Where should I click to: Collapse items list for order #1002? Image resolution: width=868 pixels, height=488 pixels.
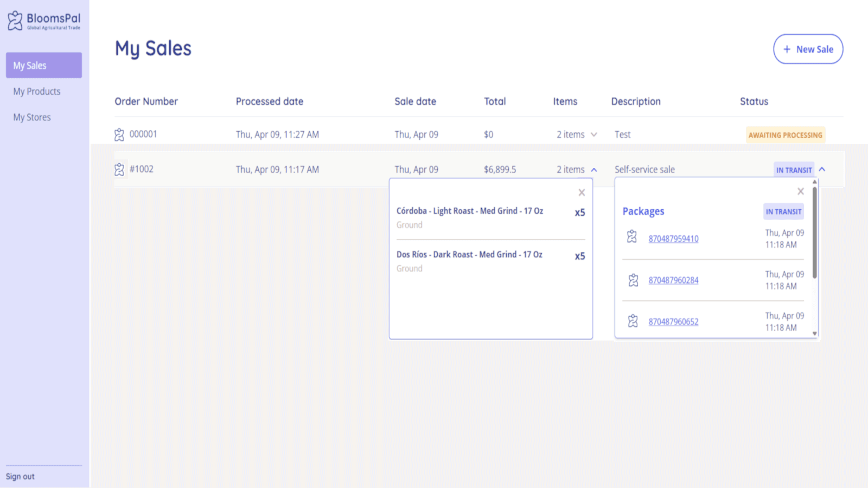[x=594, y=170]
